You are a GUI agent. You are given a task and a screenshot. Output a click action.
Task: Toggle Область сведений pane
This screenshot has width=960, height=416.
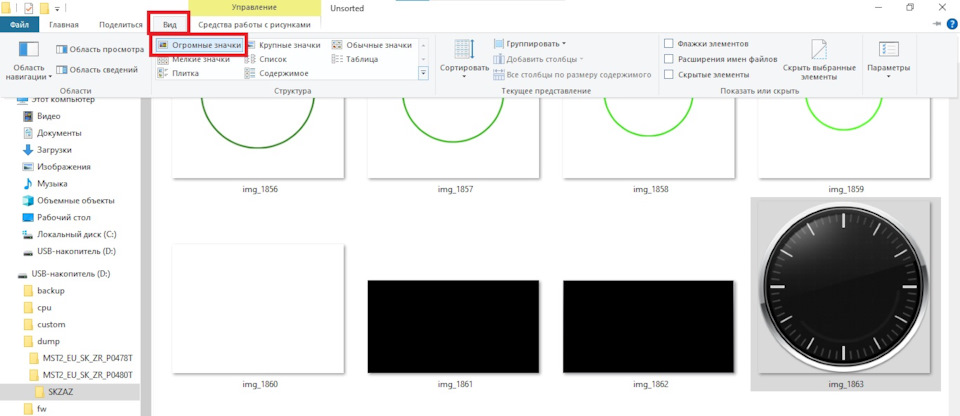click(97, 69)
